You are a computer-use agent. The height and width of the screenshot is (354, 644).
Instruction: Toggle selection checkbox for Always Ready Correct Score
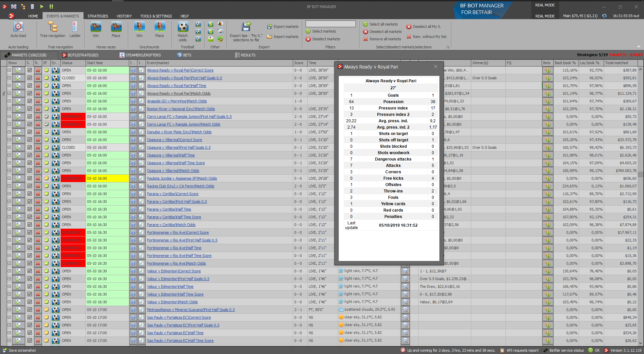point(30,70)
